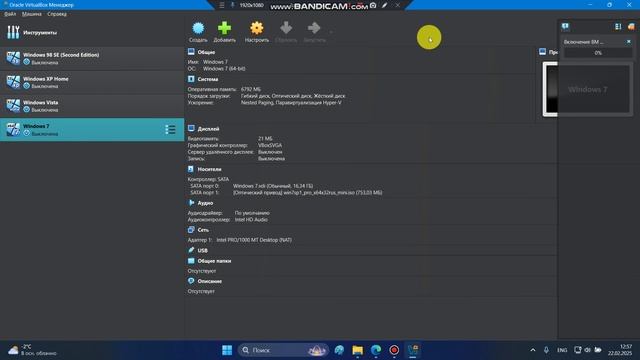Cancel the VM startup progress with X
Screen dimensions: 640x360
point(629,42)
